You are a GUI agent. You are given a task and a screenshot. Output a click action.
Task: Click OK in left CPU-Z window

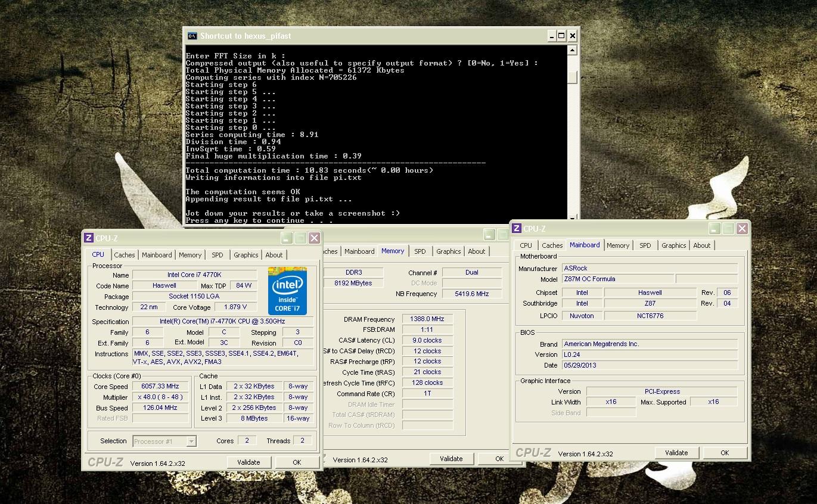[x=297, y=462]
